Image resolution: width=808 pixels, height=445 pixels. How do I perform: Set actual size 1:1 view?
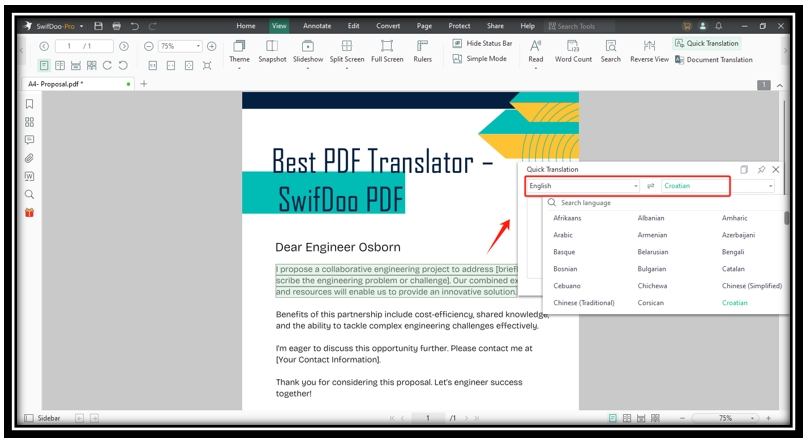pos(153,65)
